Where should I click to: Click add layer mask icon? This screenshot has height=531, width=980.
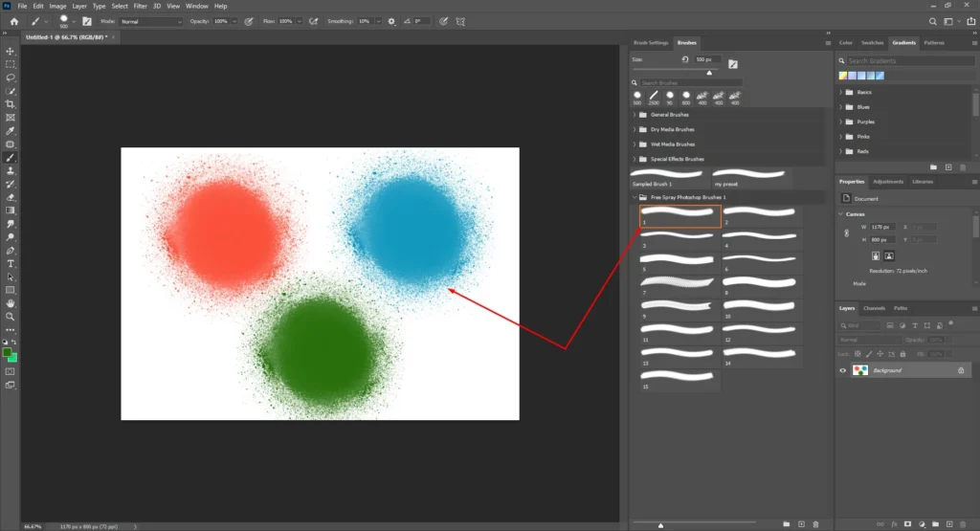pyautogui.click(x=907, y=524)
